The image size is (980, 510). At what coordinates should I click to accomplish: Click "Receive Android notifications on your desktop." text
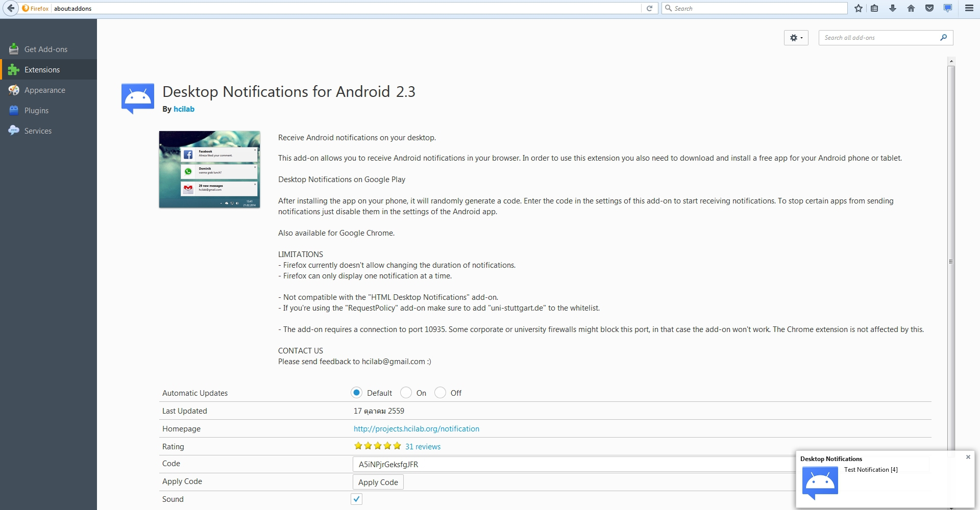[x=357, y=138]
